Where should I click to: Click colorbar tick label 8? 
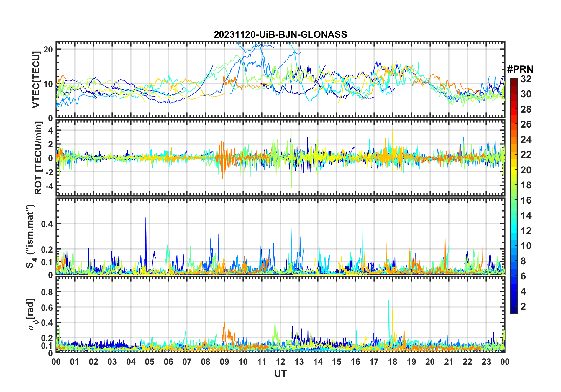pyautogui.click(x=523, y=261)
